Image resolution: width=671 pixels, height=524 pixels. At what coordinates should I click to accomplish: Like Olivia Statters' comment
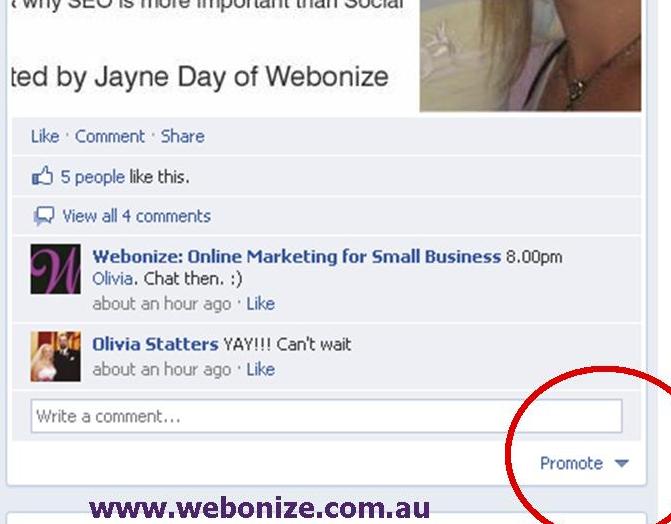261,369
